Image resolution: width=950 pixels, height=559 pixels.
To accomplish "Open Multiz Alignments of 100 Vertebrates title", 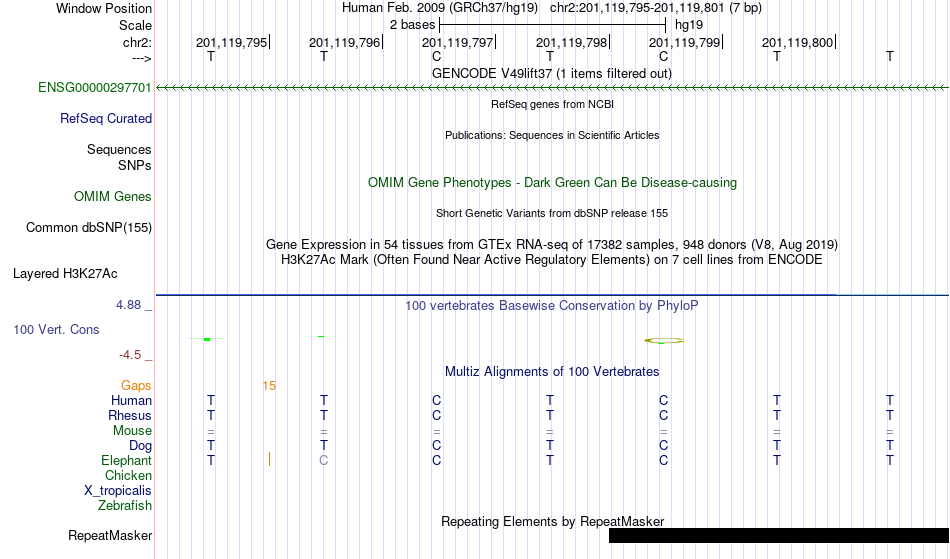I will (552, 372).
